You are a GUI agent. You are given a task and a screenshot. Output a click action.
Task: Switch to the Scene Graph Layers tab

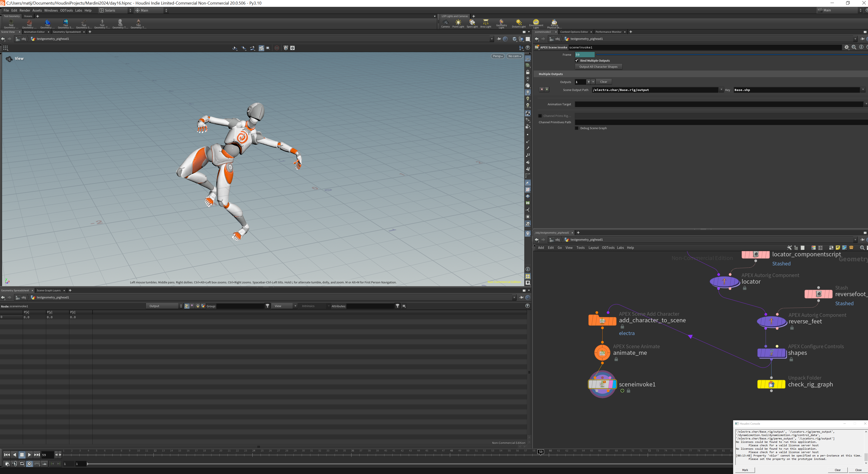48,291
